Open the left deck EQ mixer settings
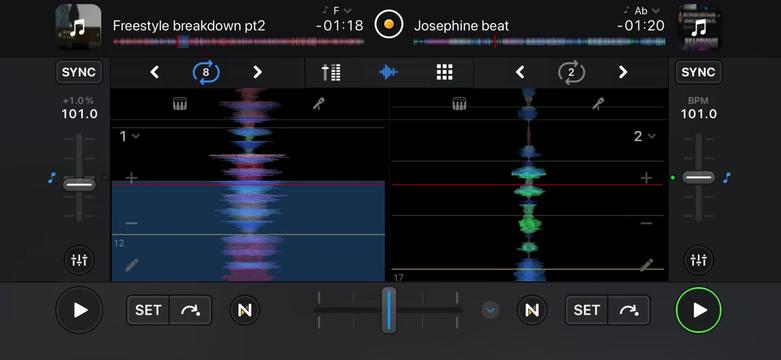Image resolution: width=781 pixels, height=360 pixels. tap(79, 260)
